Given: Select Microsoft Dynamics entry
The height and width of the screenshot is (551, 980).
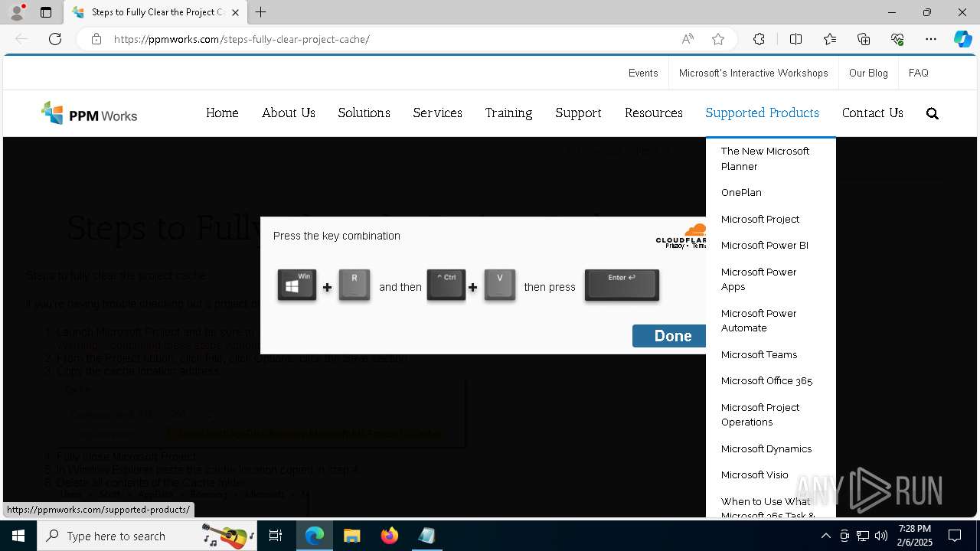Looking at the screenshot, I should point(766,449).
